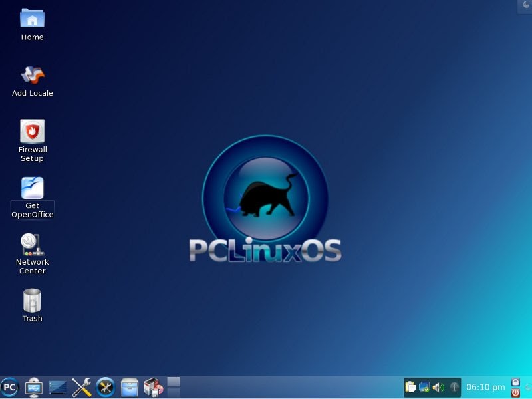The width and height of the screenshot is (532, 399).
Task: Show the desktop using the pager icon
Action: 57,386
